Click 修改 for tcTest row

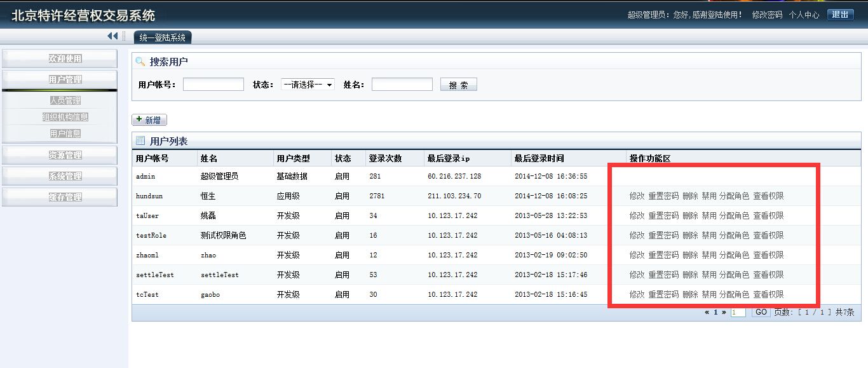[x=637, y=294]
